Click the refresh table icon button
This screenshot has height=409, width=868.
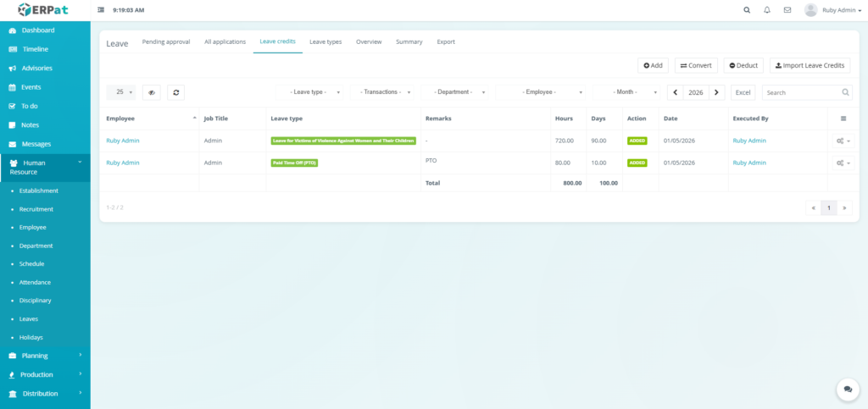(175, 92)
